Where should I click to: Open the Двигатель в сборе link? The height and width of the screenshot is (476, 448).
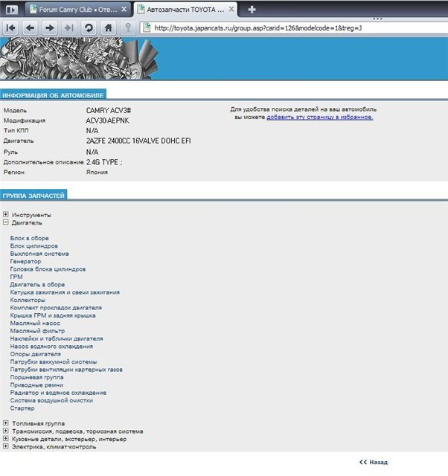[37, 285]
